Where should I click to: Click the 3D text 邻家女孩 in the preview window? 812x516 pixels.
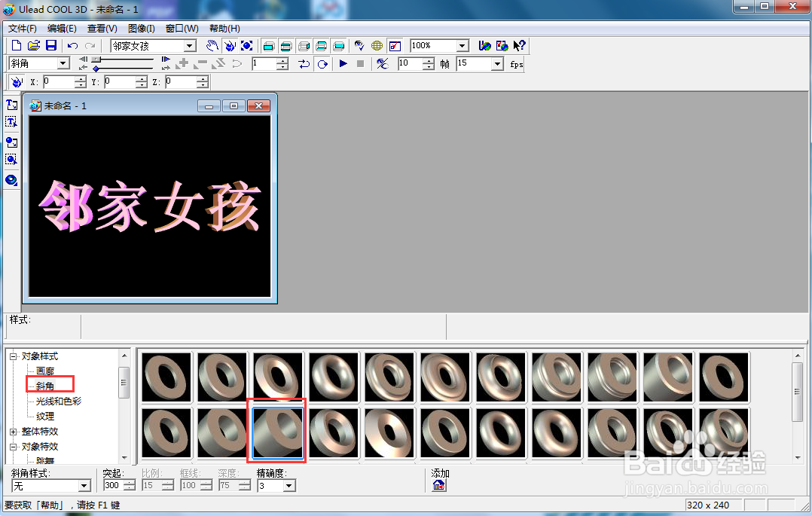point(150,206)
